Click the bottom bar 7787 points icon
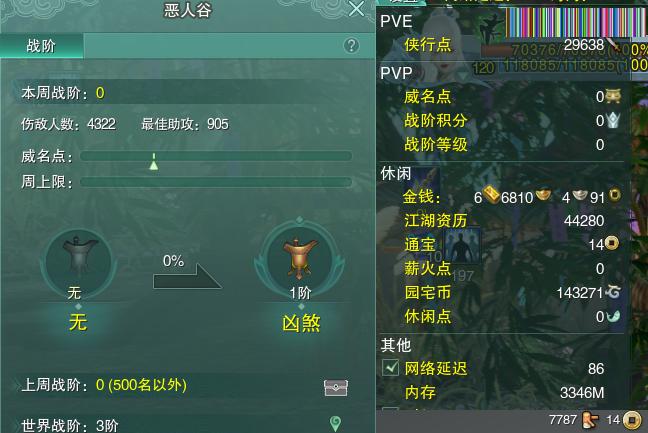648x433 pixels. click(590, 420)
